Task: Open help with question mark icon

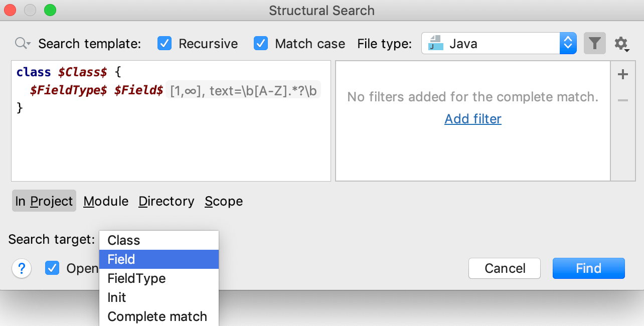Action: (22, 268)
